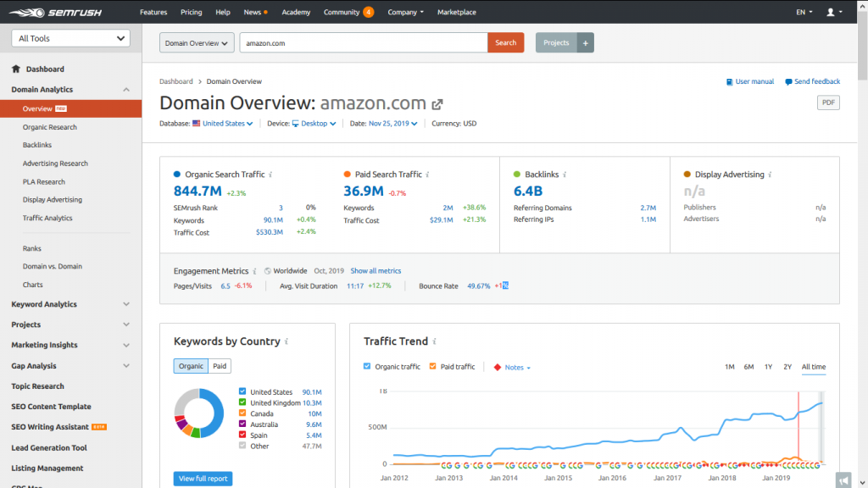Switch keywords view to Paid
The image size is (868, 488).
[x=220, y=366]
